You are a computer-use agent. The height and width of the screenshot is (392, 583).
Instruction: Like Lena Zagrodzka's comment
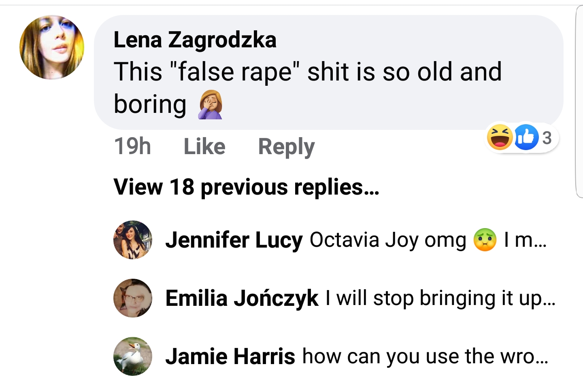pos(204,146)
